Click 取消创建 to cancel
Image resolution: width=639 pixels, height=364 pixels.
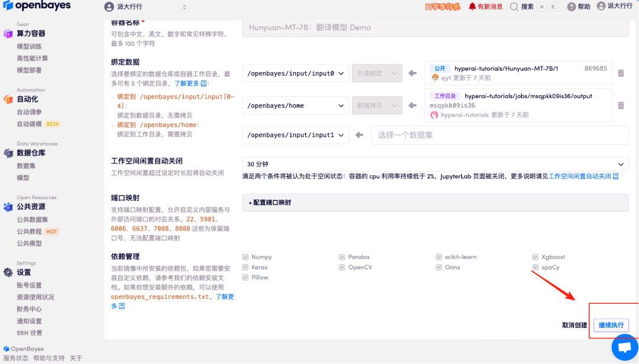pos(574,325)
